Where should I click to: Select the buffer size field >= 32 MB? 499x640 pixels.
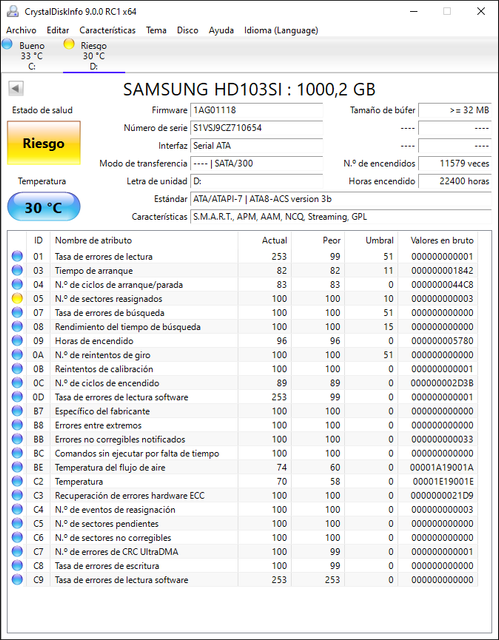click(x=455, y=110)
